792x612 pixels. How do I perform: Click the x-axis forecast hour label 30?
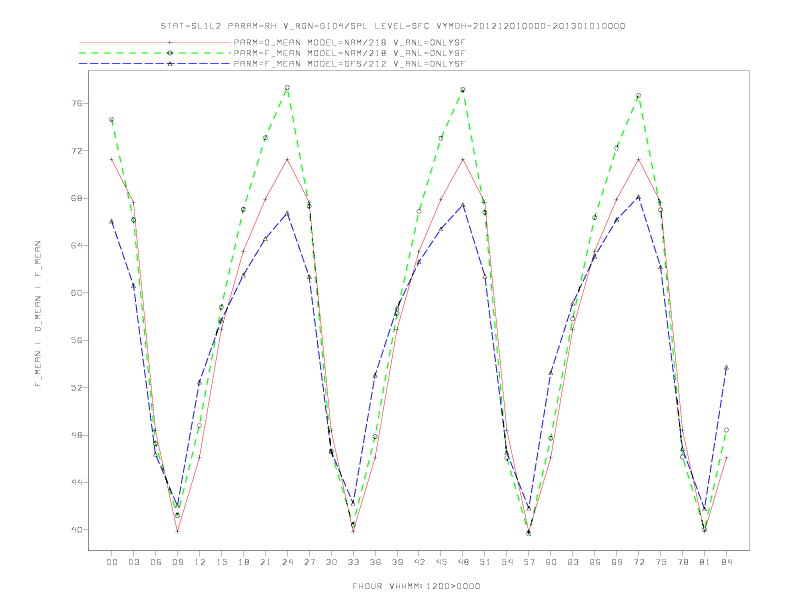coord(331,562)
